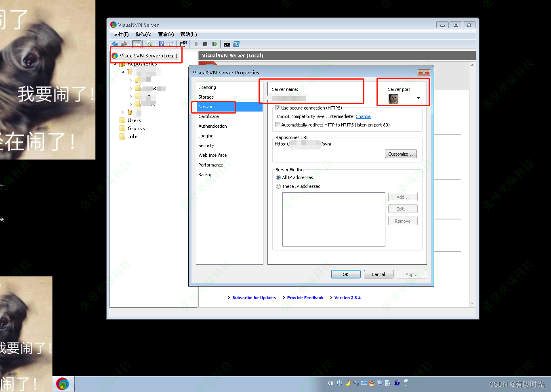Viewport: 551px width, 392px height.
Task: Open the 帮助(H) menu
Action: pyautogui.click(x=189, y=34)
